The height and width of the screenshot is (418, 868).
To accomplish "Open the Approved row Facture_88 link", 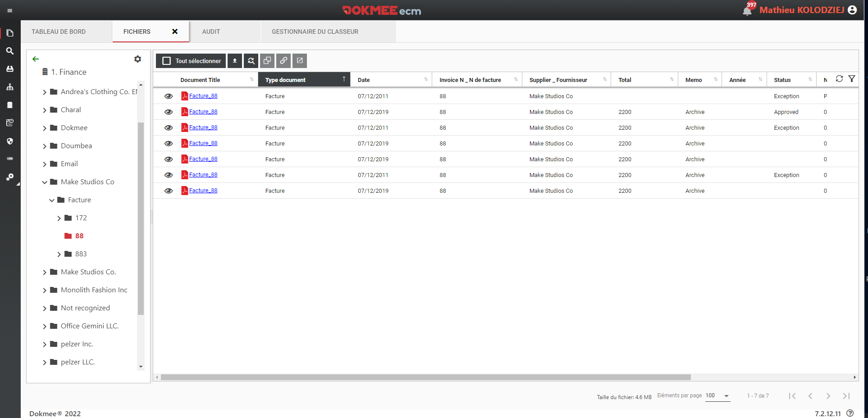I will point(203,112).
